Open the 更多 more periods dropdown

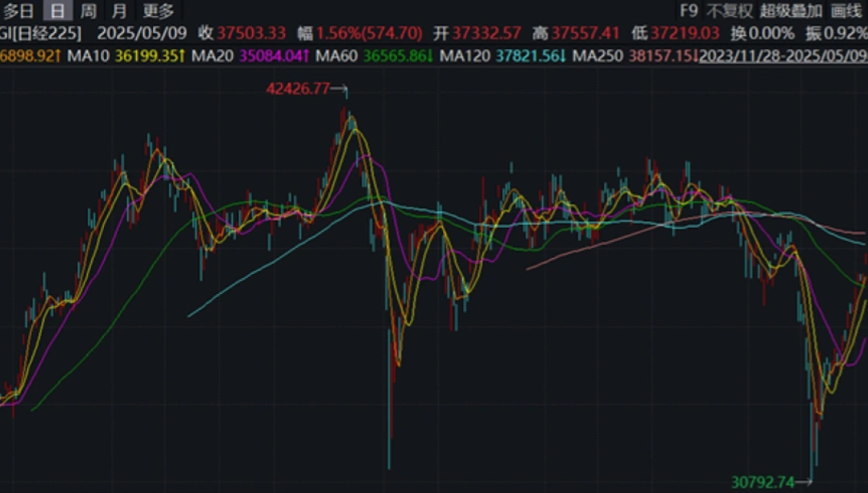click(x=158, y=11)
